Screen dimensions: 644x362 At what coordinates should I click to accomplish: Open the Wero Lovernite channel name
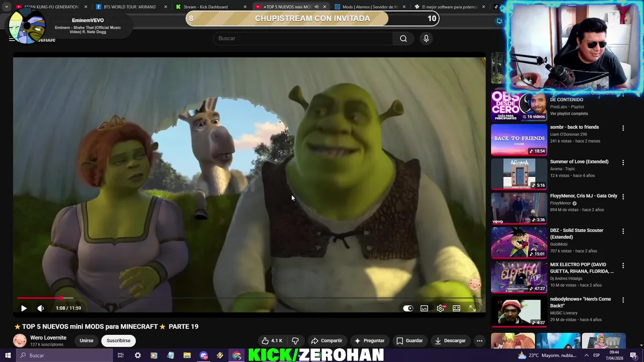tap(48, 338)
